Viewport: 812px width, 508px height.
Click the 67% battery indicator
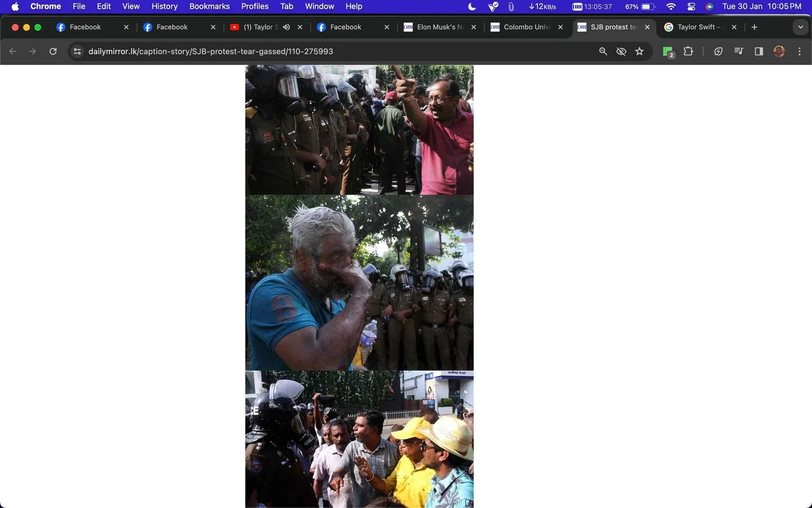pos(640,6)
